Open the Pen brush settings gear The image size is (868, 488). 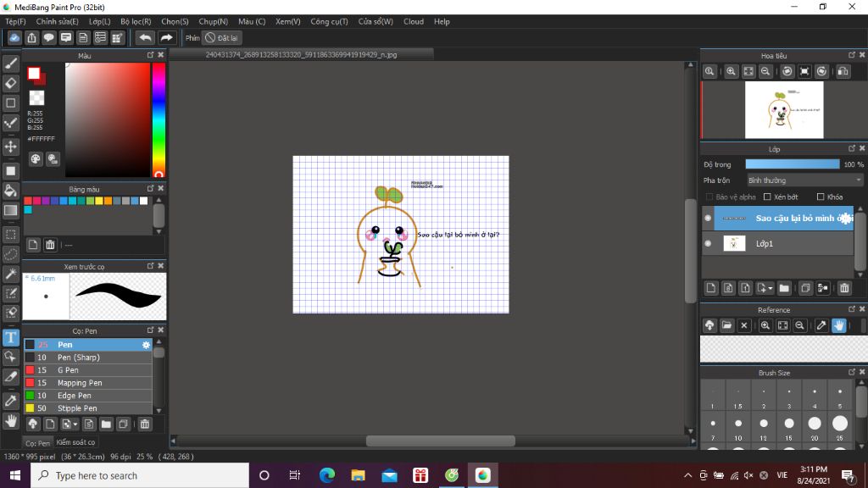click(x=146, y=345)
